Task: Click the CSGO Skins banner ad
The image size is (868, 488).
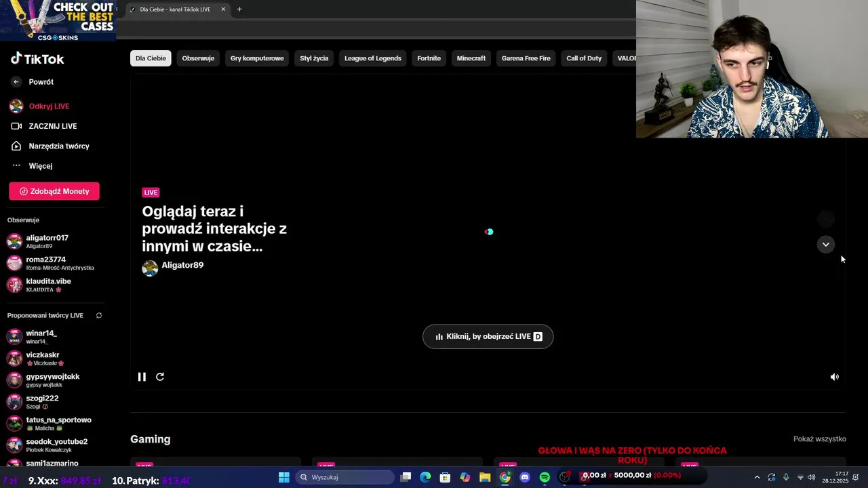Action: click(58, 20)
